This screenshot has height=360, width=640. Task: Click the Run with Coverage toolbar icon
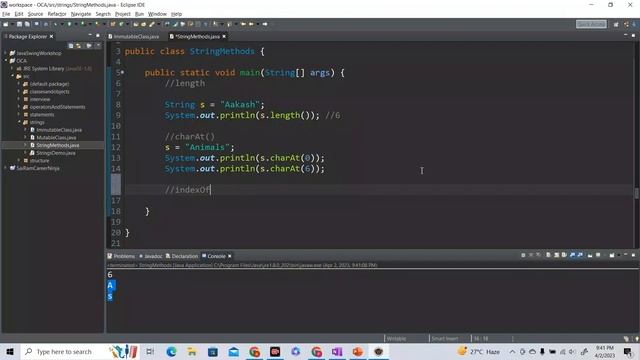(x=82, y=24)
